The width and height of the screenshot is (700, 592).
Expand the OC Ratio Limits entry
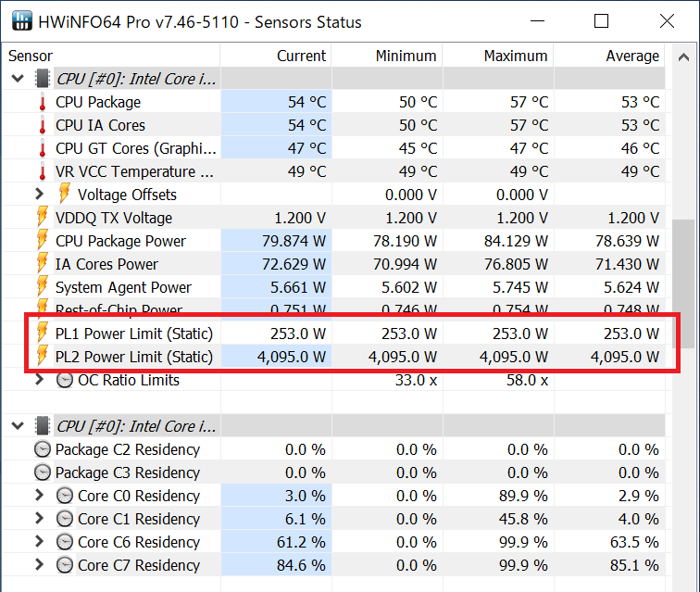click(39, 380)
